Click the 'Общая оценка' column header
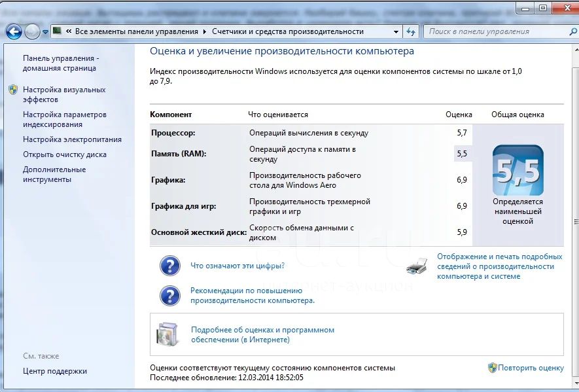The height and width of the screenshot is (392, 579). pos(518,115)
